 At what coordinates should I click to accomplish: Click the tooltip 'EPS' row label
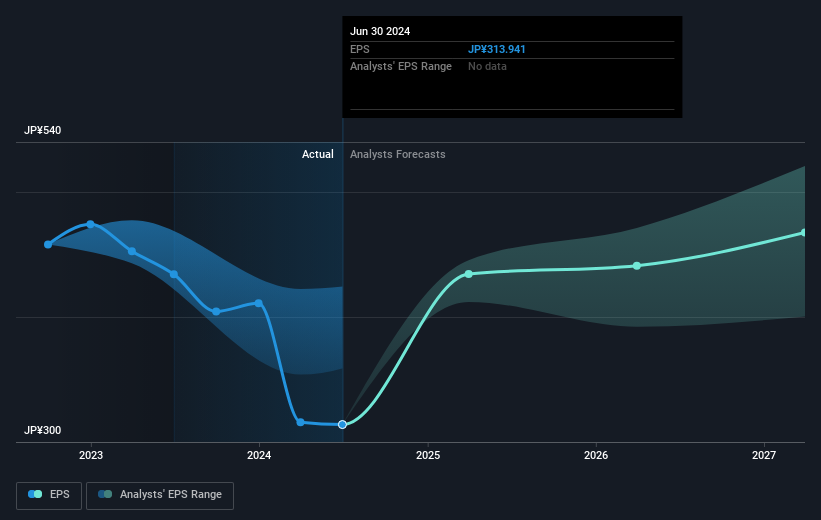(x=360, y=49)
